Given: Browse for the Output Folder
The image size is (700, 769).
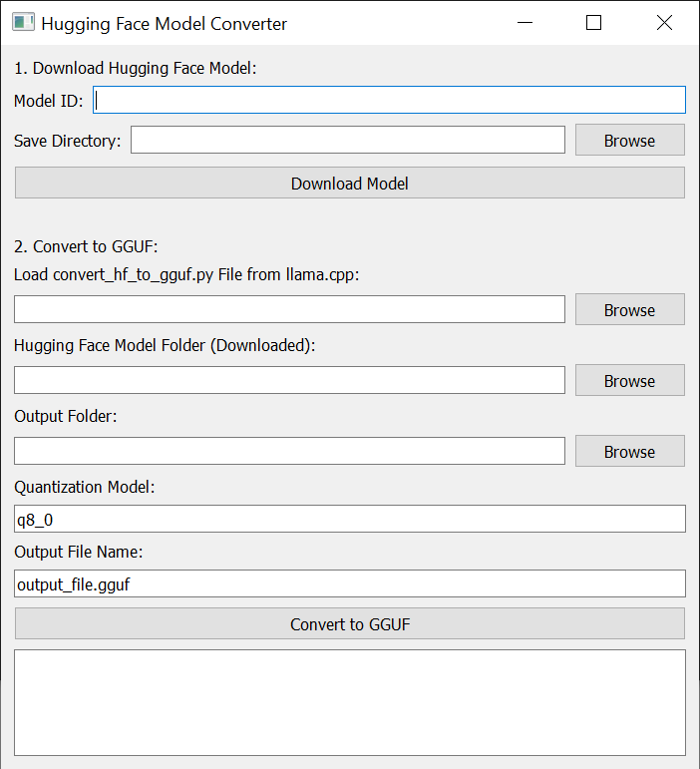Looking at the screenshot, I should pyautogui.click(x=630, y=451).
